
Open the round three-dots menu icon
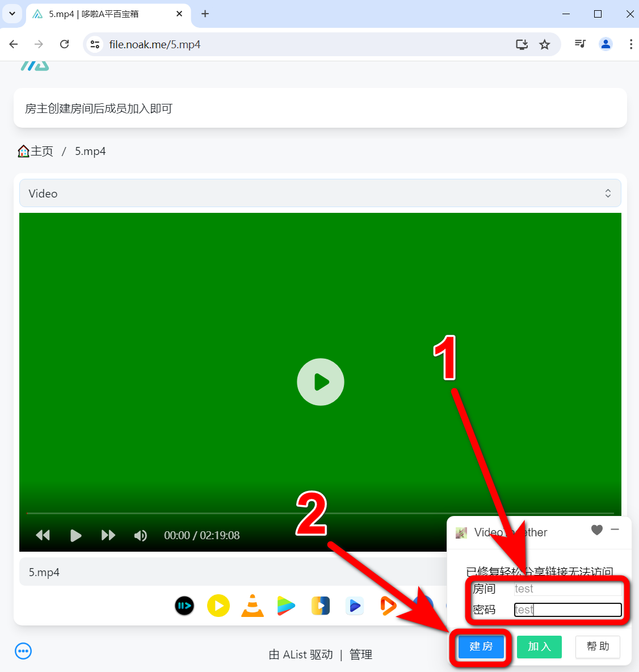click(x=23, y=651)
